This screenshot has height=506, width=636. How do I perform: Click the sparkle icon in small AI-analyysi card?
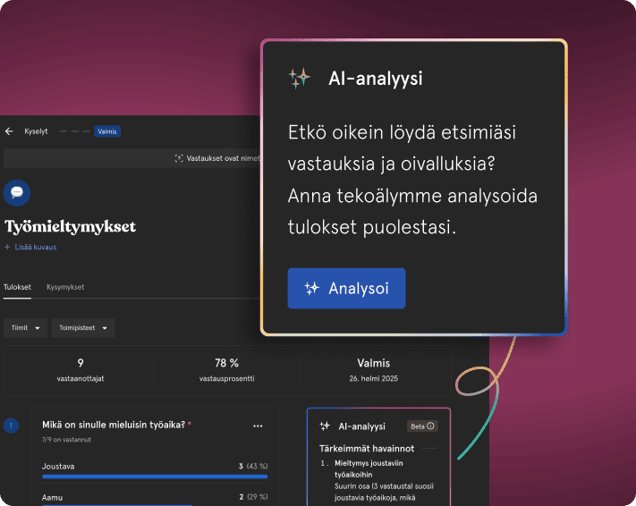click(325, 426)
